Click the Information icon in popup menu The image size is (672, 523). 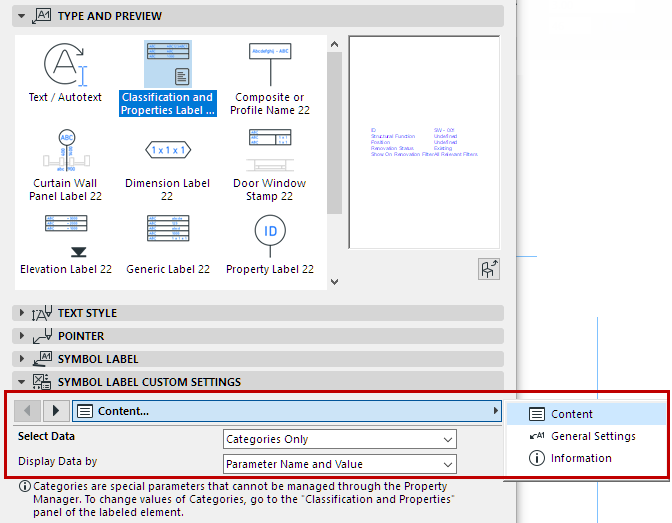[x=537, y=458]
